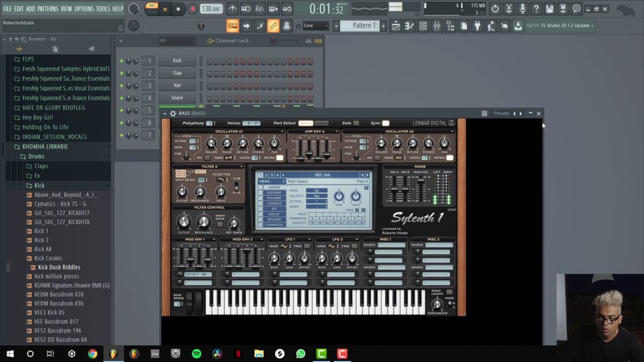
Task: Click the Kick channel button
Action: (x=177, y=60)
